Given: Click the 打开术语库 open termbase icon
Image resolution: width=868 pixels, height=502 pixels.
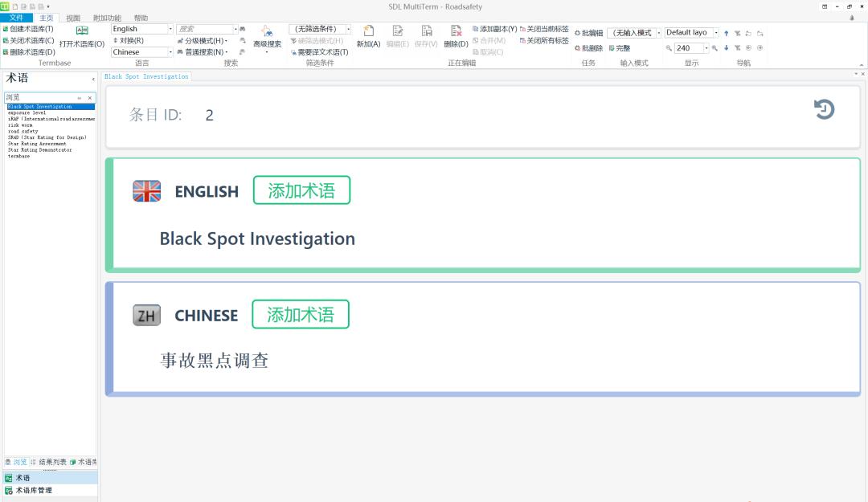Looking at the screenshot, I should (x=81, y=35).
